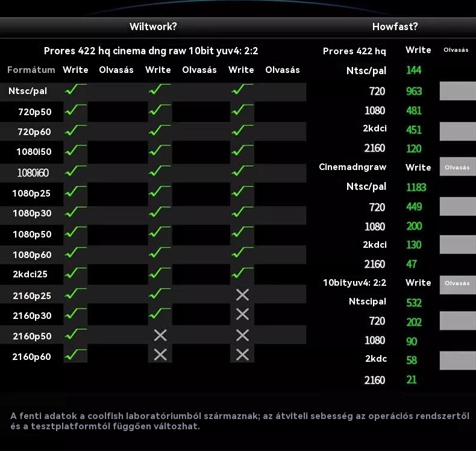Select the Howfast? header tab
The image size is (476, 451).
(x=395, y=27)
